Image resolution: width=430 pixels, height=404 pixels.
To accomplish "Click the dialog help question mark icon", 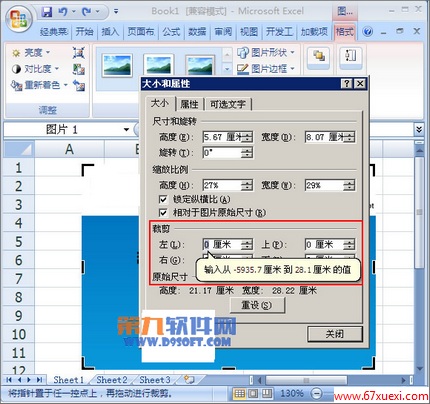I will point(347,84).
